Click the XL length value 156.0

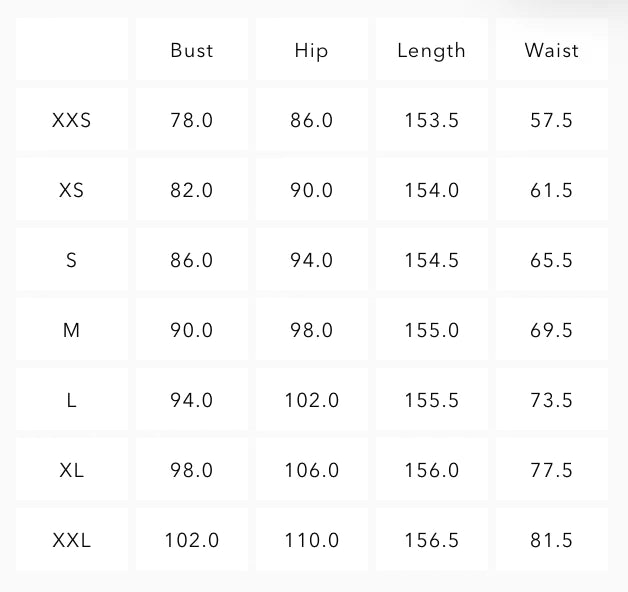coord(431,470)
